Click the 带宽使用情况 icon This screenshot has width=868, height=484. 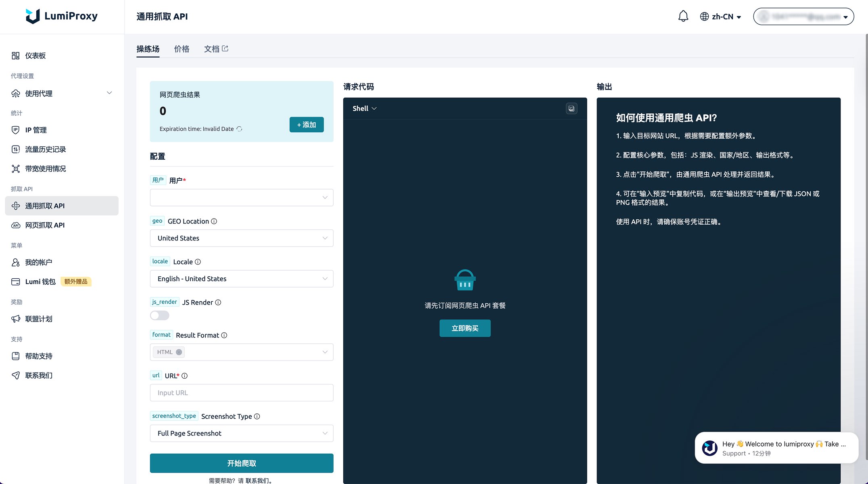point(16,169)
